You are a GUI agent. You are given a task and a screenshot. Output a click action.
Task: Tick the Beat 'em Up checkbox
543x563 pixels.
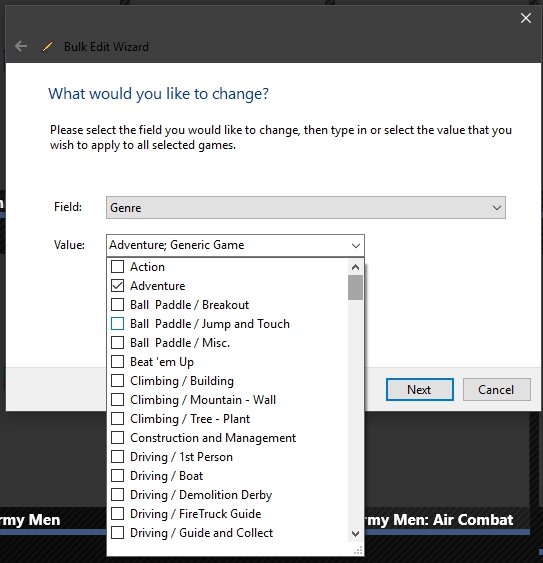click(117, 362)
